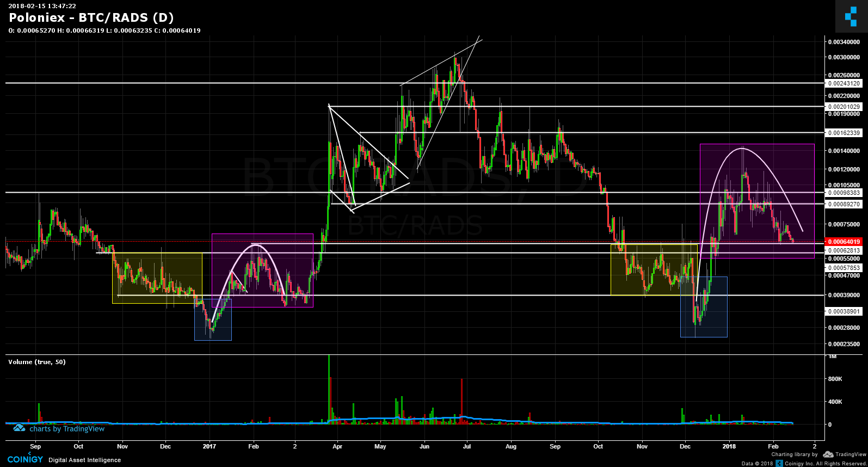Click the 0.00038901 price label
Image resolution: width=868 pixels, height=467 pixels.
coord(844,311)
